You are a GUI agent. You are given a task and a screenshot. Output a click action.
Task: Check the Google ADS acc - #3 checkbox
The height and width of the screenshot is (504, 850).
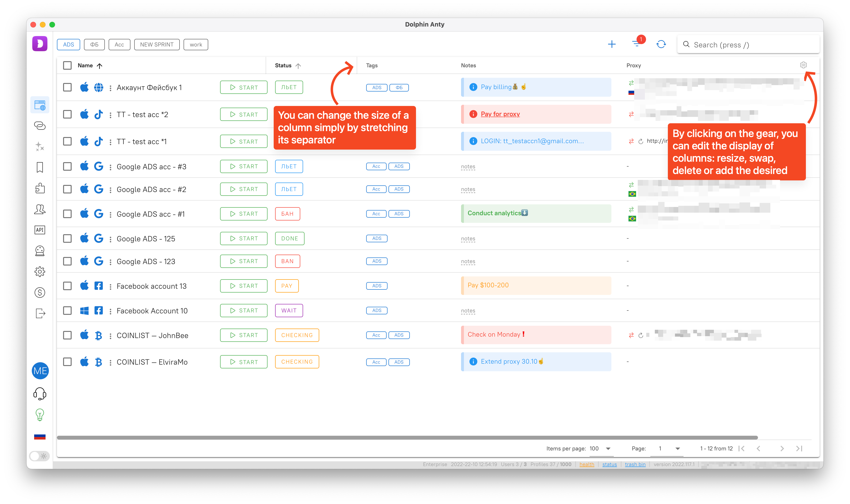(x=67, y=166)
